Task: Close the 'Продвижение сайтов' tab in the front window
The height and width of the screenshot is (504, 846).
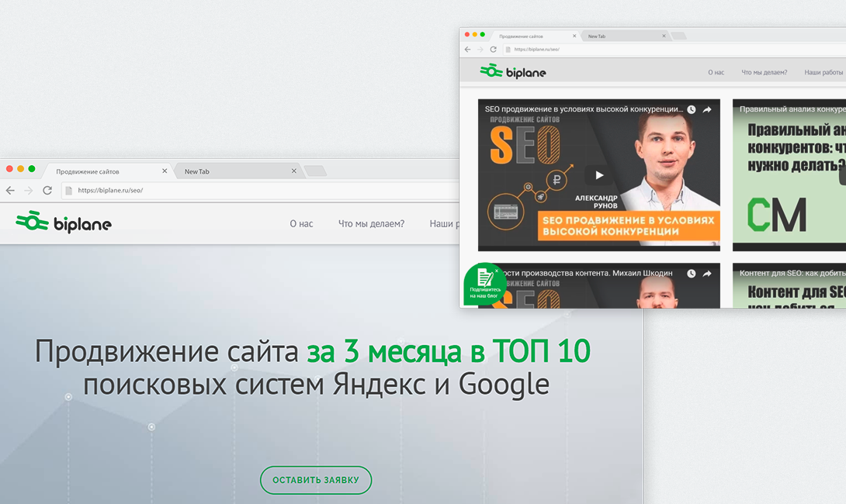Action: (574, 36)
